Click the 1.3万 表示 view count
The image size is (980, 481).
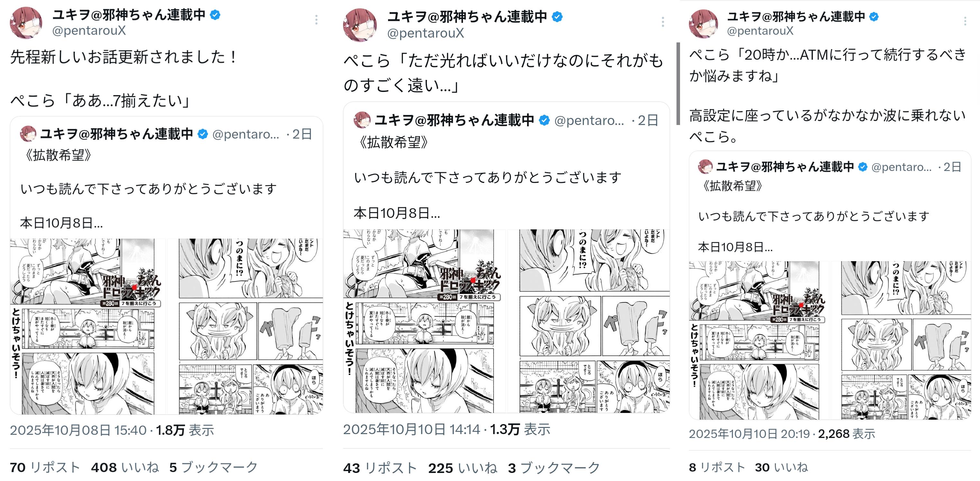tap(520, 429)
